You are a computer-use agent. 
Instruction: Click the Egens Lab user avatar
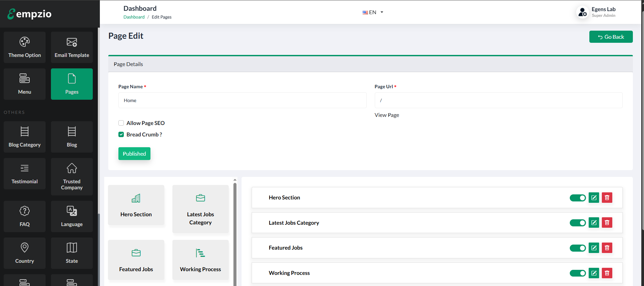coord(583,12)
